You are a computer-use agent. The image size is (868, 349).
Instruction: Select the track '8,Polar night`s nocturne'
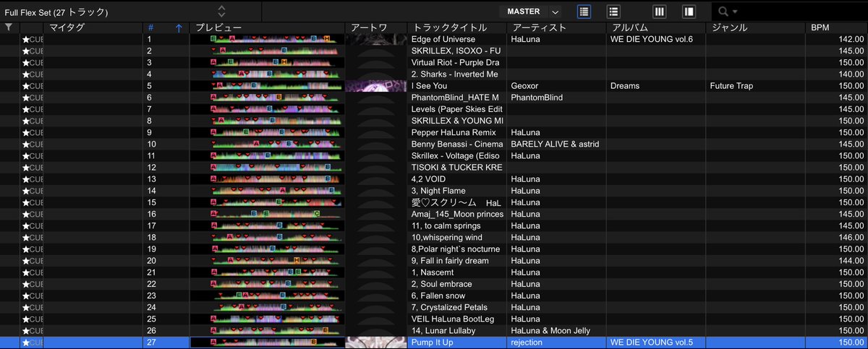pos(455,249)
